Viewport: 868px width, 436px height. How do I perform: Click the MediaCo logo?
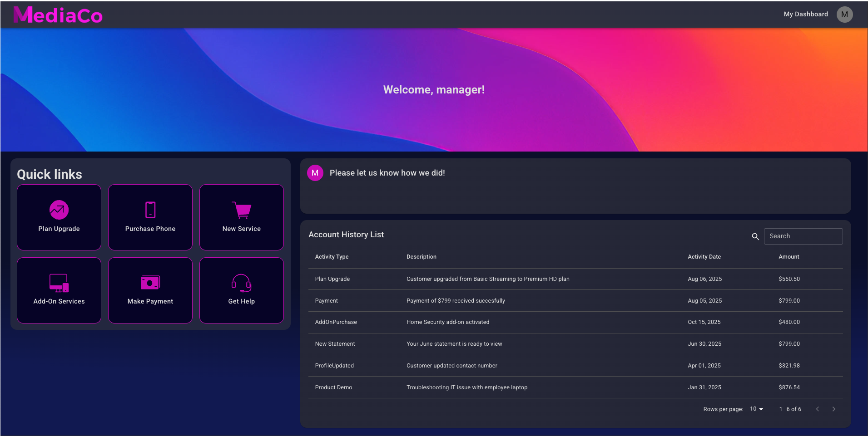click(58, 15)
